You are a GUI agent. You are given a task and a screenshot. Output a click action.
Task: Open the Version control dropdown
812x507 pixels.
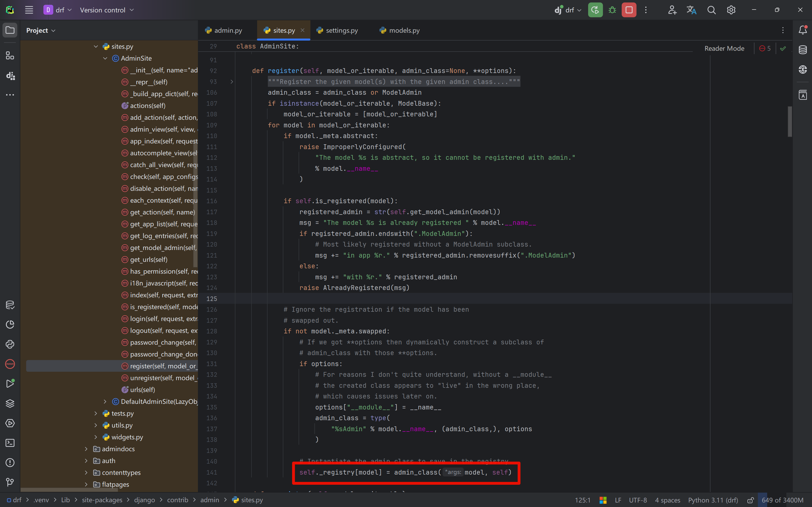[x=107, y=10]
